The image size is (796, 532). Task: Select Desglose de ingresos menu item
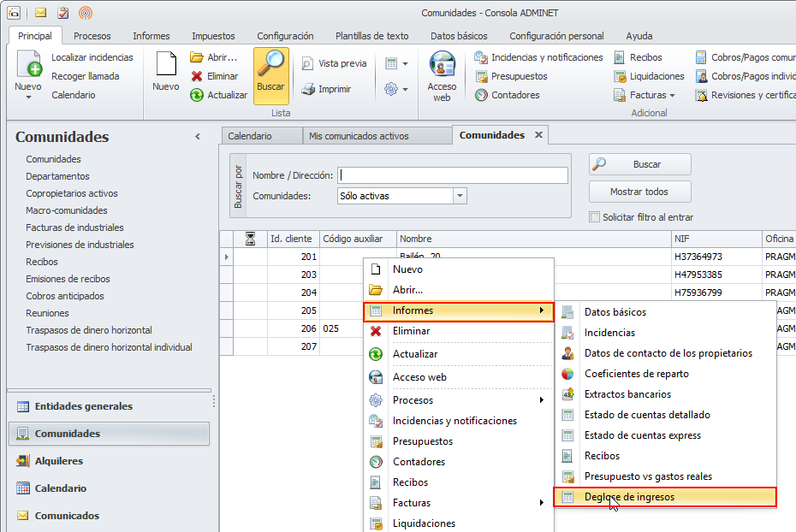point(628,497)
